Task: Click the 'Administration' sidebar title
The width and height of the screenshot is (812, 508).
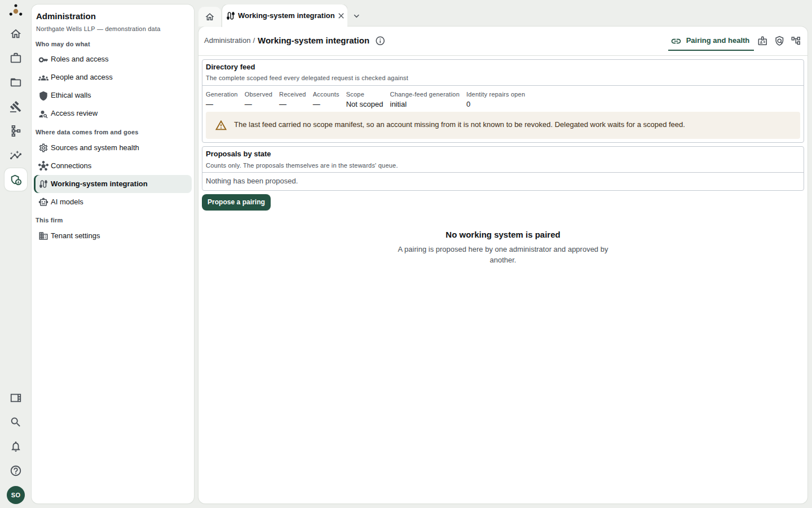Action: pyautogui.click(x=66, y=16)
